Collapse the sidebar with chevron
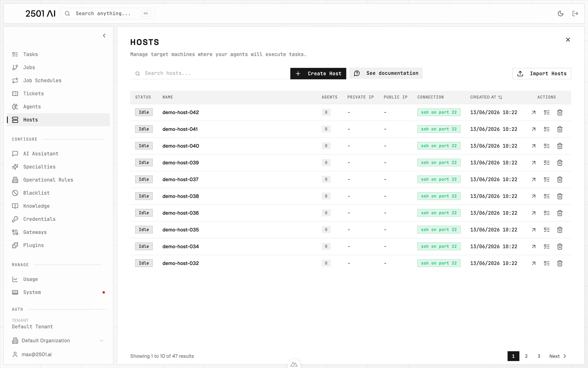Image resolution: width=588 pixels, height=368 pixels. 104,36
